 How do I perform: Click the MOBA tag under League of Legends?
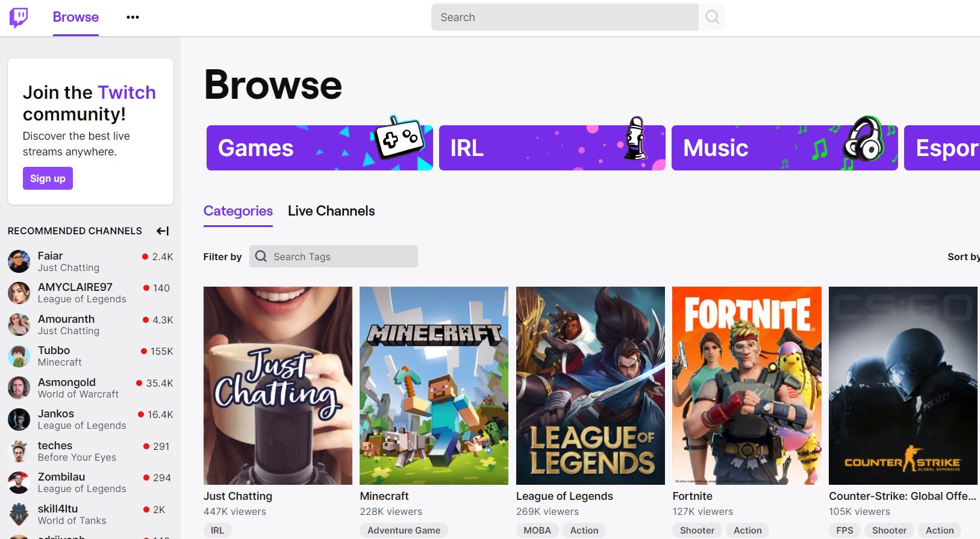(537, 531)
